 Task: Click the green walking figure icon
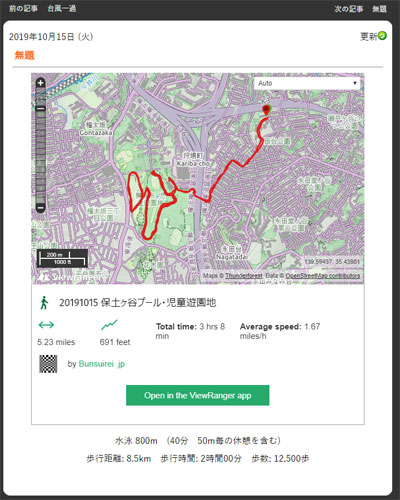[44, 303]
